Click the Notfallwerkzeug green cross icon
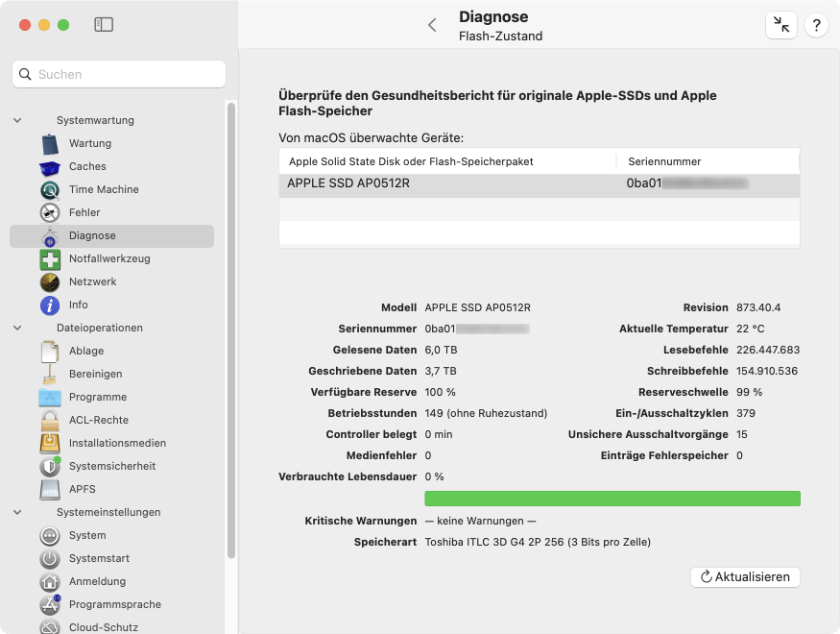 pos(50,259)
